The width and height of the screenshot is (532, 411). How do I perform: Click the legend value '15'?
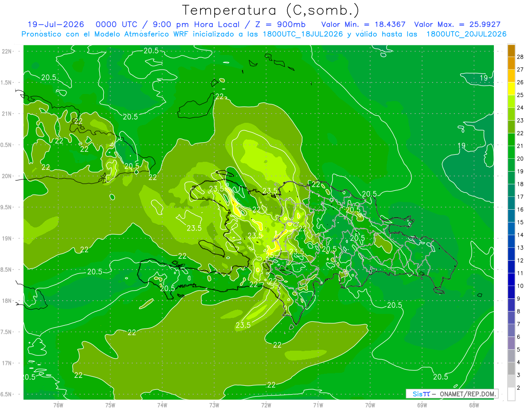(520, 222)
